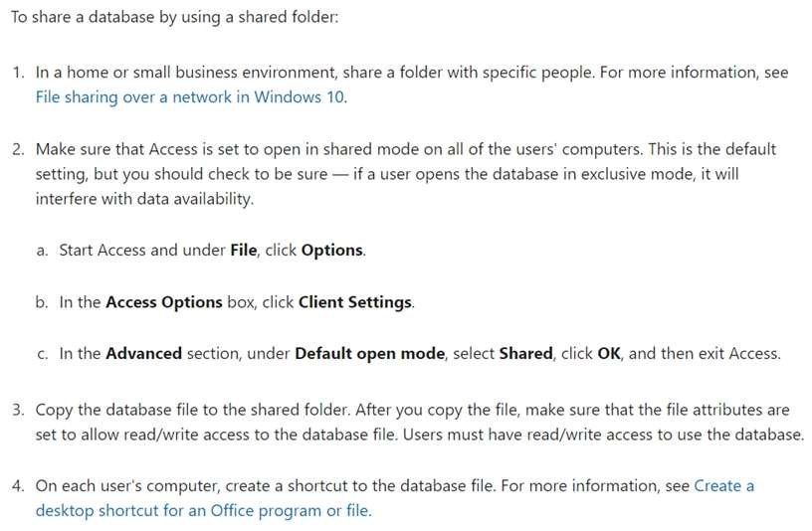Click the bold word Advanced in step c
Screen dimensions: 812x531
pyautogui.click(x=145, y=354)
